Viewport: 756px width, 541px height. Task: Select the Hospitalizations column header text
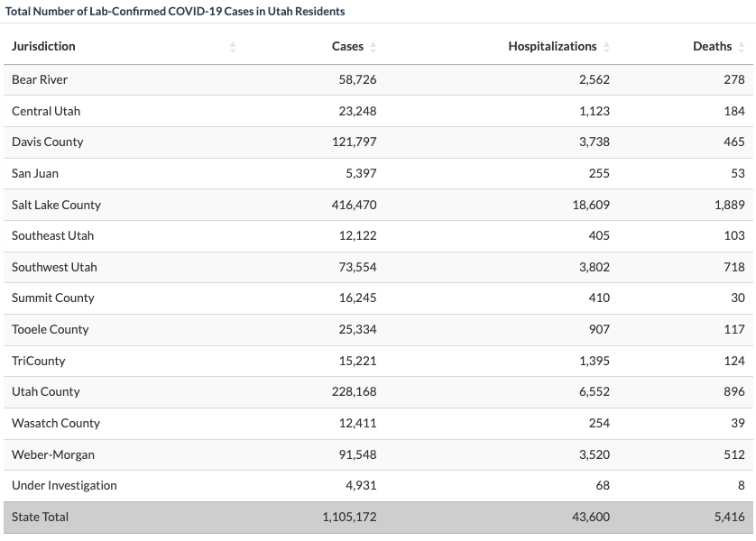click(x=552, y=46)
